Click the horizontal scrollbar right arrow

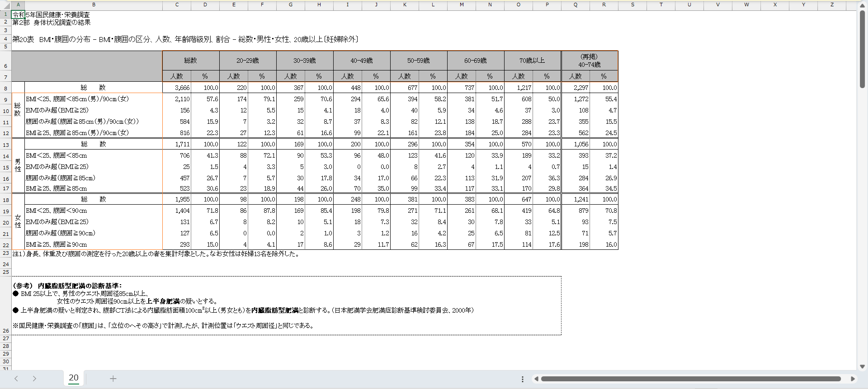(853, 379)
